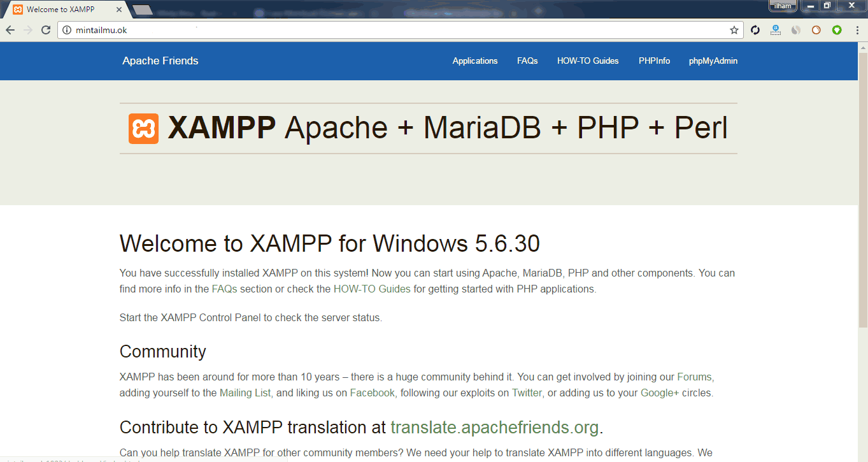Click the 'Welcome to XAMPP for Windows 5.6.30' heading
The image size is (868, 462).
330,243
